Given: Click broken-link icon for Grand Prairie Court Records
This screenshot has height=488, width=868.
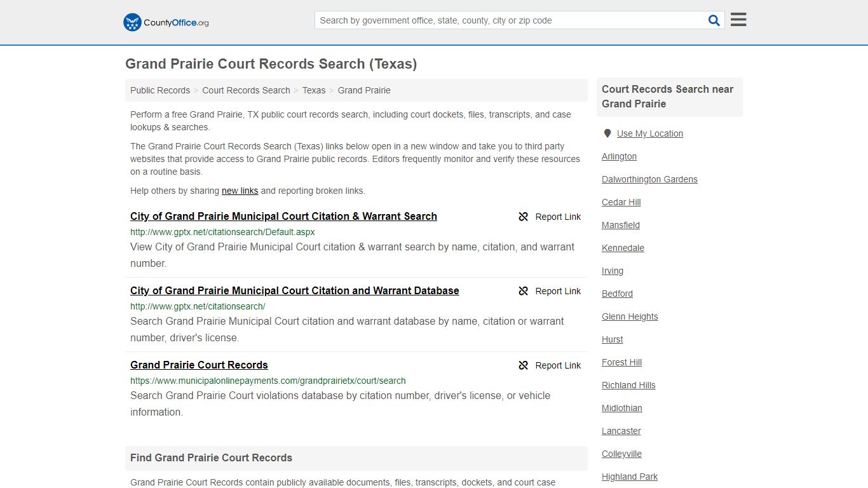Looking at the screenshot, I should [524, 365].
